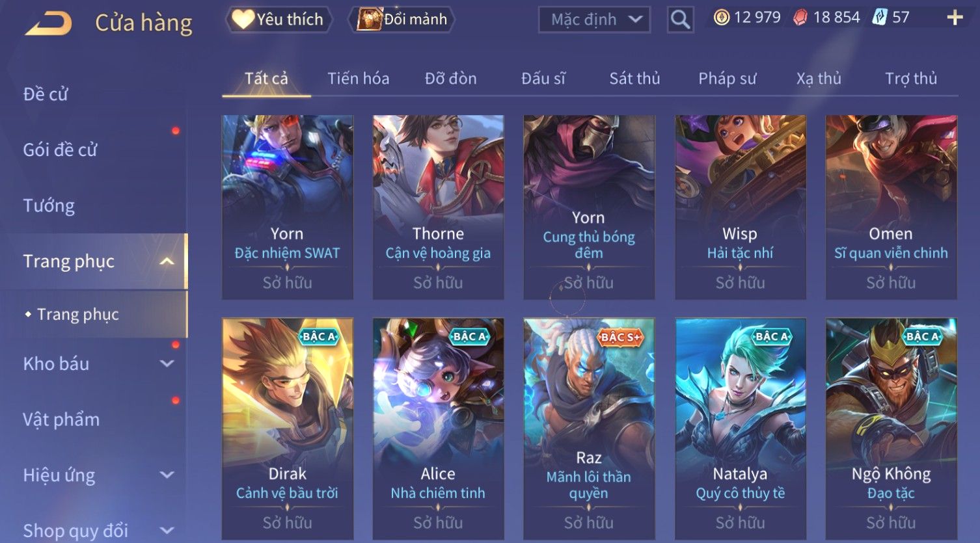This screenshot has width=980, height=543.
Task: Switch to the Pháp sư tab
Action: (x=727, y=79)
